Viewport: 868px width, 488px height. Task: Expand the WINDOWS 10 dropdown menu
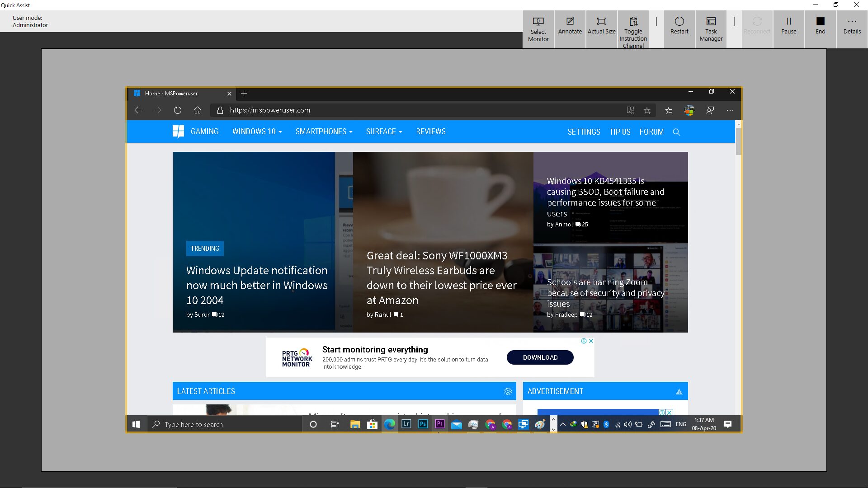point(257,131)
